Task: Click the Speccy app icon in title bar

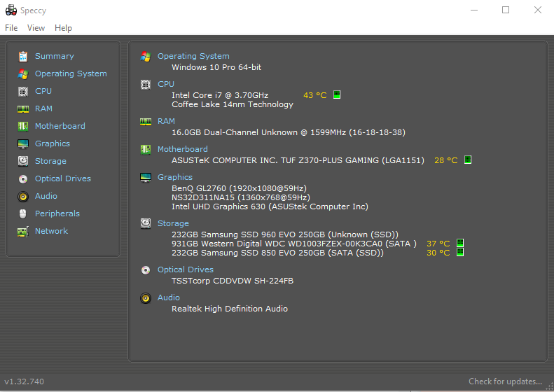Action: tap(11, 10)
